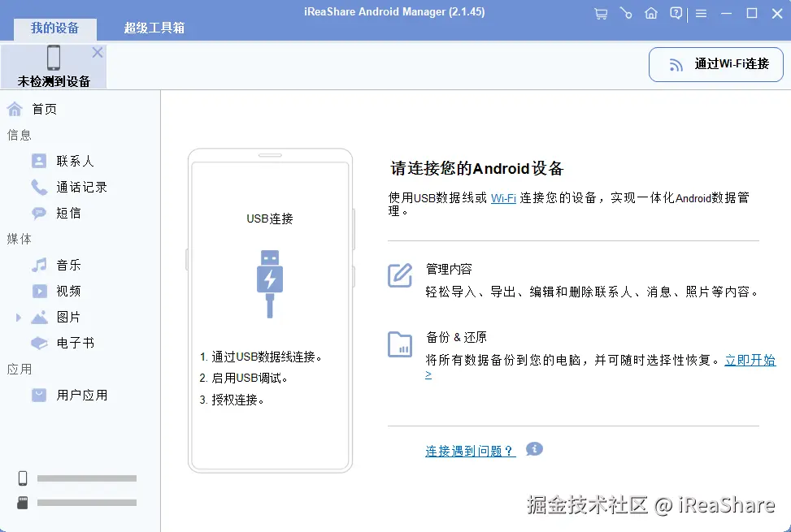Click the key/register icon in title bar
This screenshot has width=791, height=532.
pyautogui.click(x=625, y=13)
